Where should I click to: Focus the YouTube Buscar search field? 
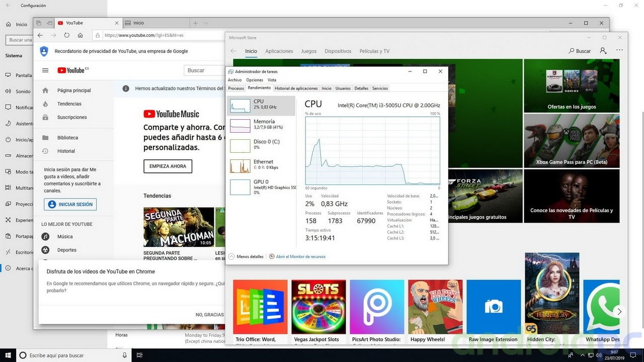204,70
